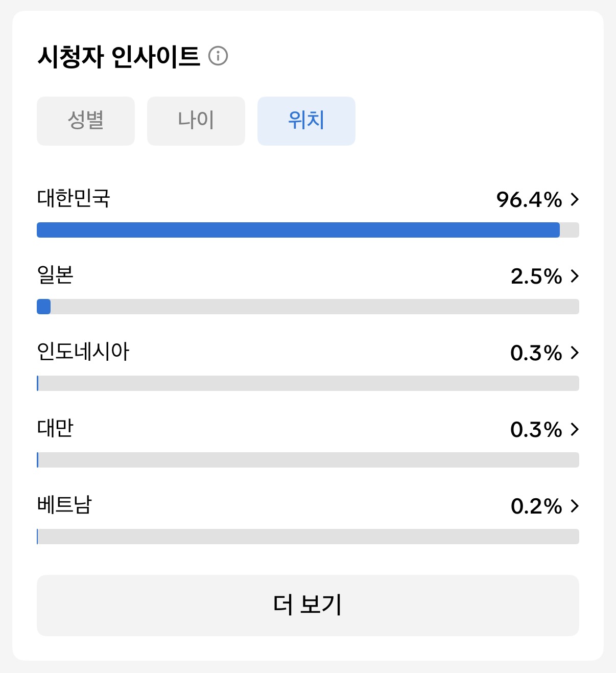The height and width of the screenshot is (673, 616).
Task: Expand the 인도네시아 0.3% chevron
Action: 575,353
